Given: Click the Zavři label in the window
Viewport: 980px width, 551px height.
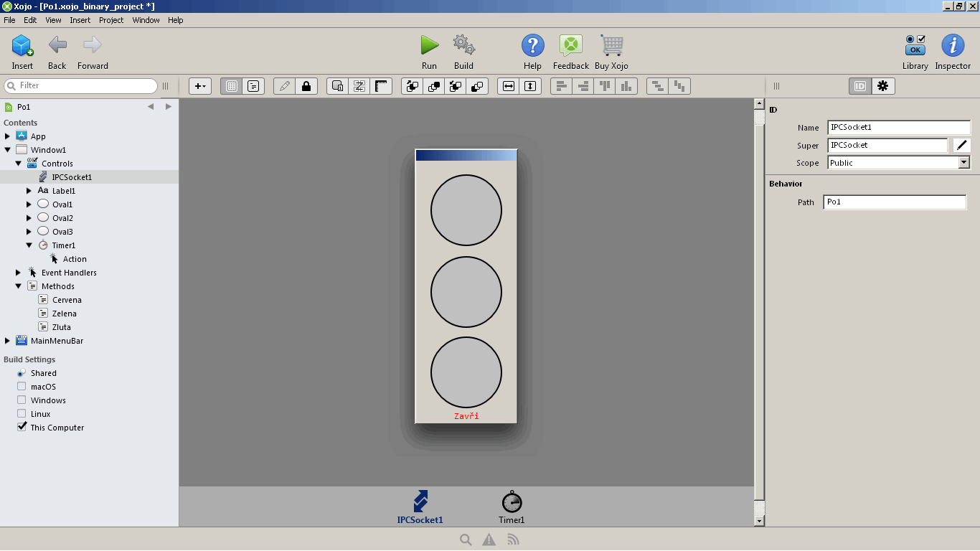Looking at the screenshot, I should [466, 416].
